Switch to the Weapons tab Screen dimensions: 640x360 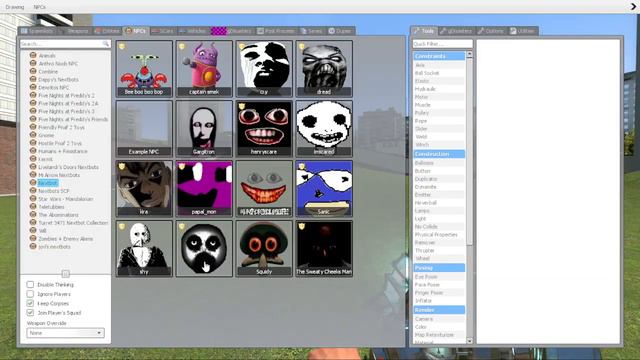tap(75, 31)
